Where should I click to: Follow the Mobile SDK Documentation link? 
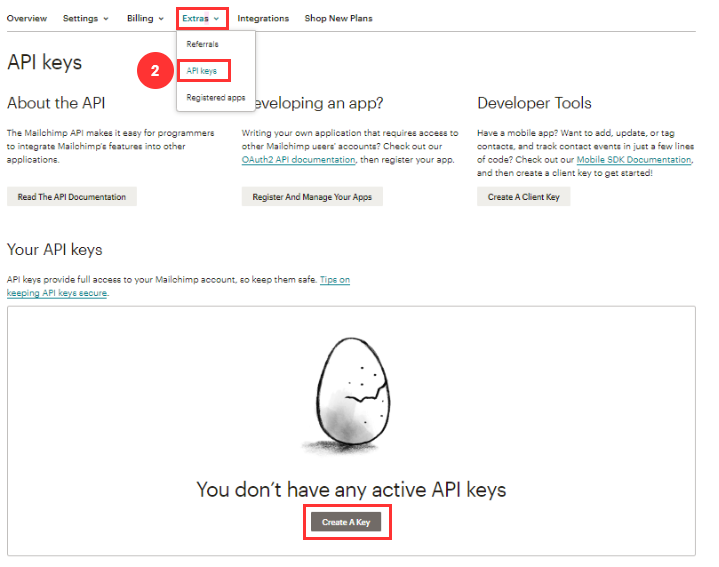(x=633, y=159)
